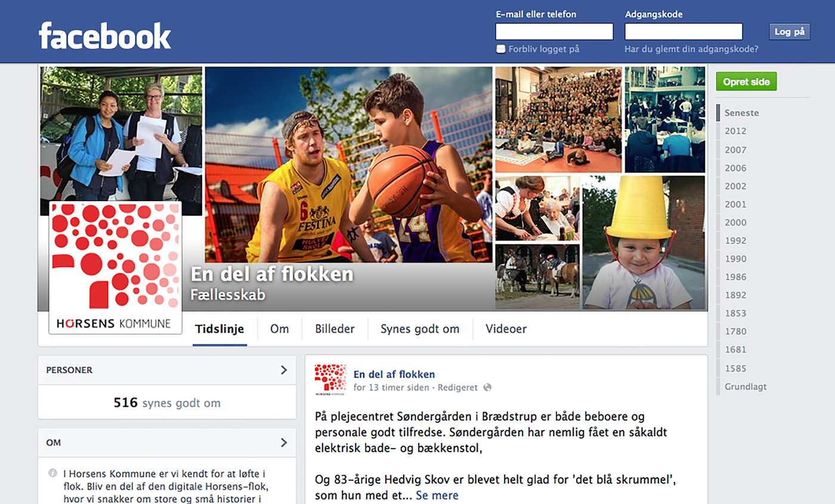Open the Videoer tab
835x504 pixels.
click(x=506, y=329)
